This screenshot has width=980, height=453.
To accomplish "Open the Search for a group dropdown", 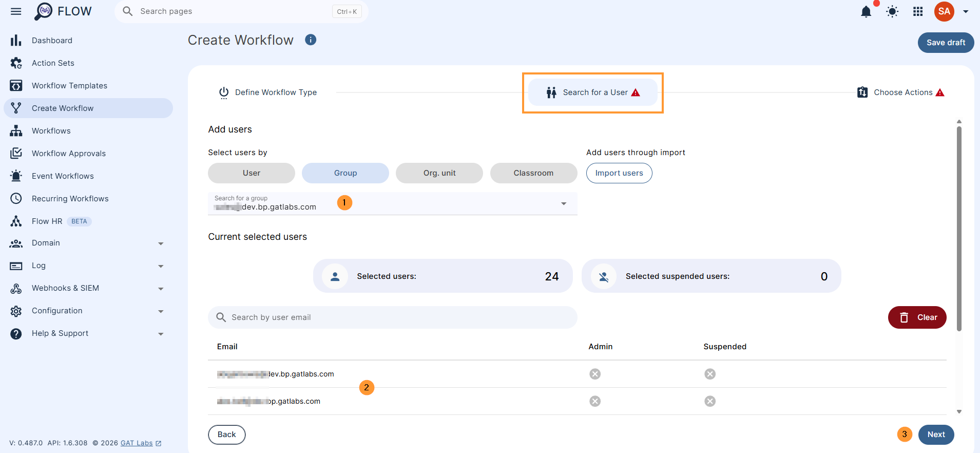I will pyautogui.click(x=393, y=203).
